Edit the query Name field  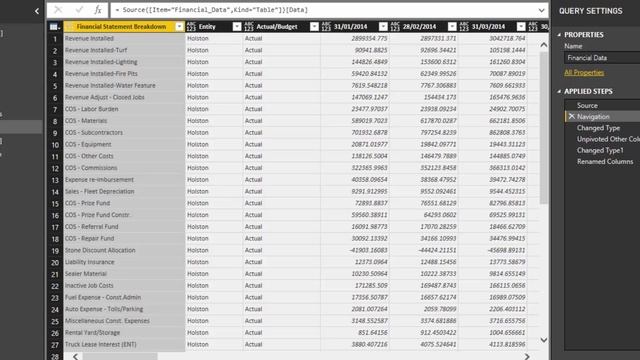[602, 58]
